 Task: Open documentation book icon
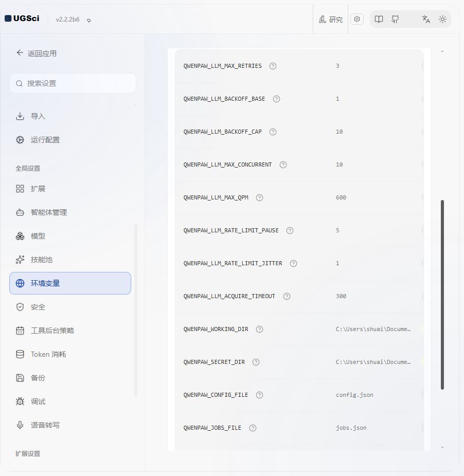click(x=379, y=20)
